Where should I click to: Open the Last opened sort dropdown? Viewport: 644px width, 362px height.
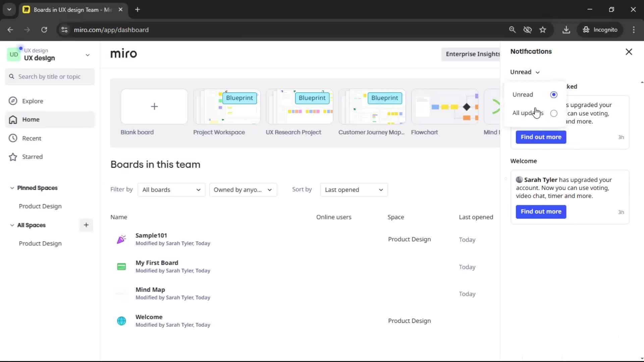tap(354, 190)
